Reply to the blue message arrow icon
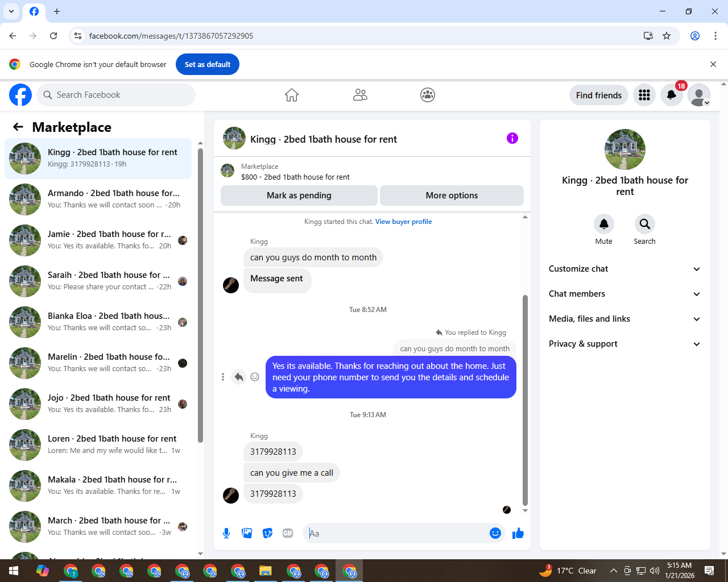The image size is (728, 582). [x=239, y=377]
